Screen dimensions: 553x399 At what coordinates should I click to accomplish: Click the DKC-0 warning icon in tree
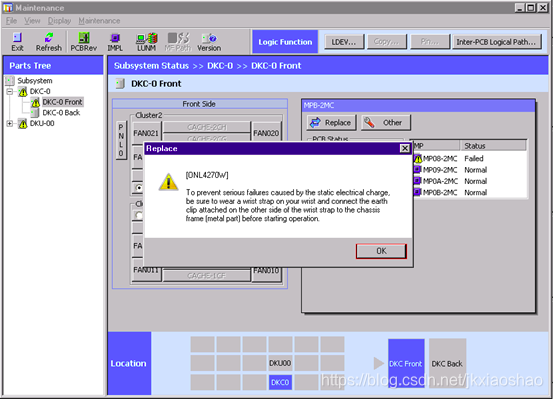(23, 92)
